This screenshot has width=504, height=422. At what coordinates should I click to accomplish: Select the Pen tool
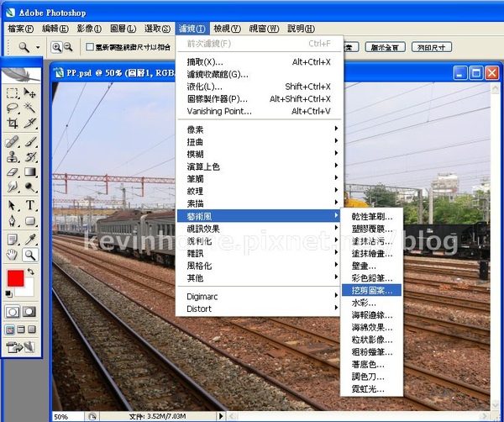[13, 220]
